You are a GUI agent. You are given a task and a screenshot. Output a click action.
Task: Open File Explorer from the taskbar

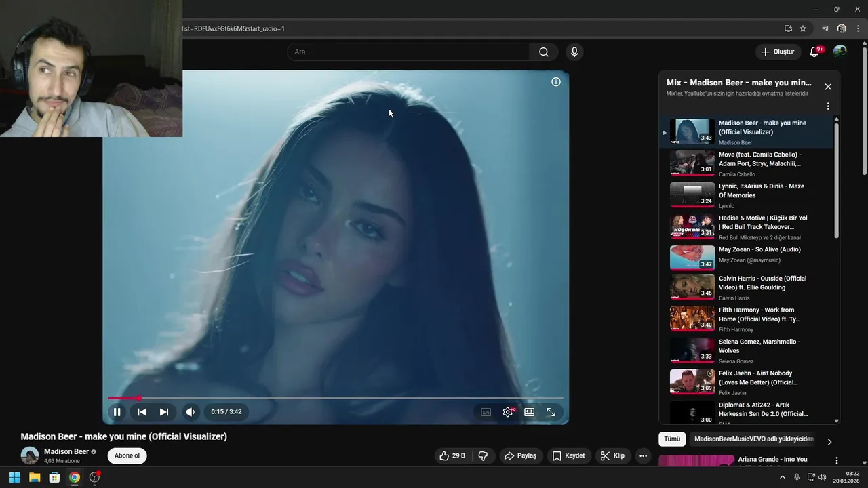(35, 477)
